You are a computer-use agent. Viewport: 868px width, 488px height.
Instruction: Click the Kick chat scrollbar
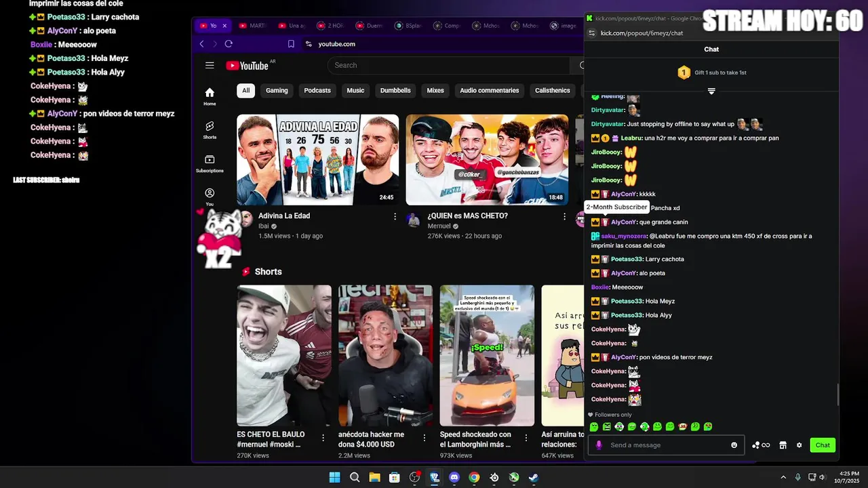[x=837, y=394]
